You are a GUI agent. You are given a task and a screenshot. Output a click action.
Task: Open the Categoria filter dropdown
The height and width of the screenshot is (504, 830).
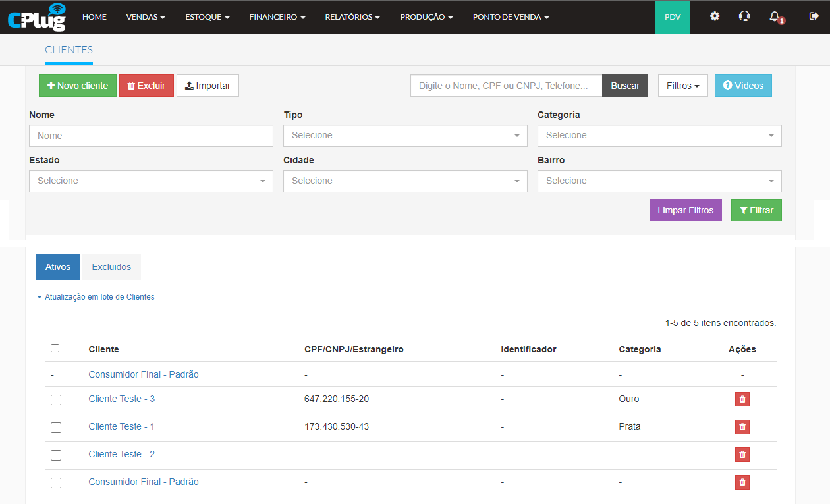(x=659, y=136)
